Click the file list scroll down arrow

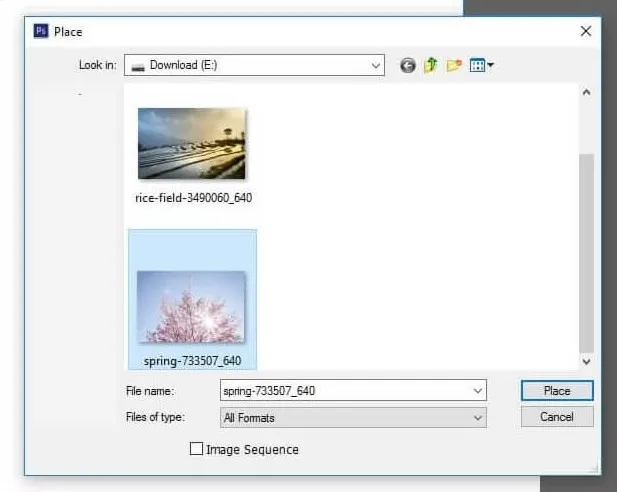[586, 361]
